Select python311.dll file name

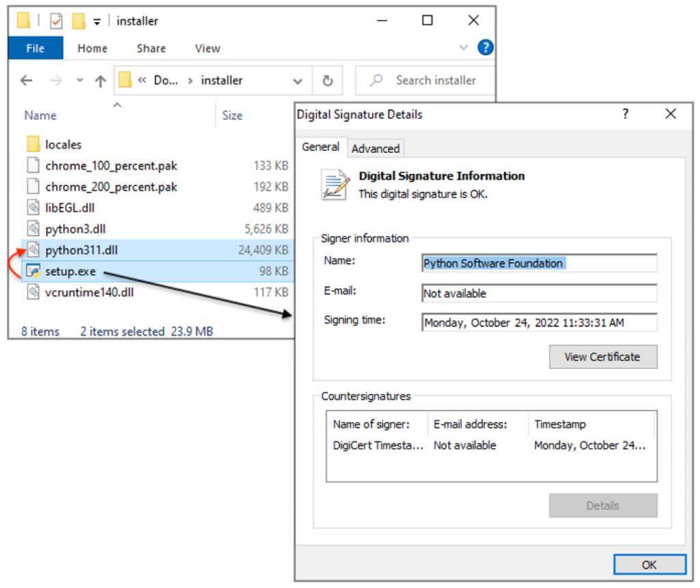81,250
